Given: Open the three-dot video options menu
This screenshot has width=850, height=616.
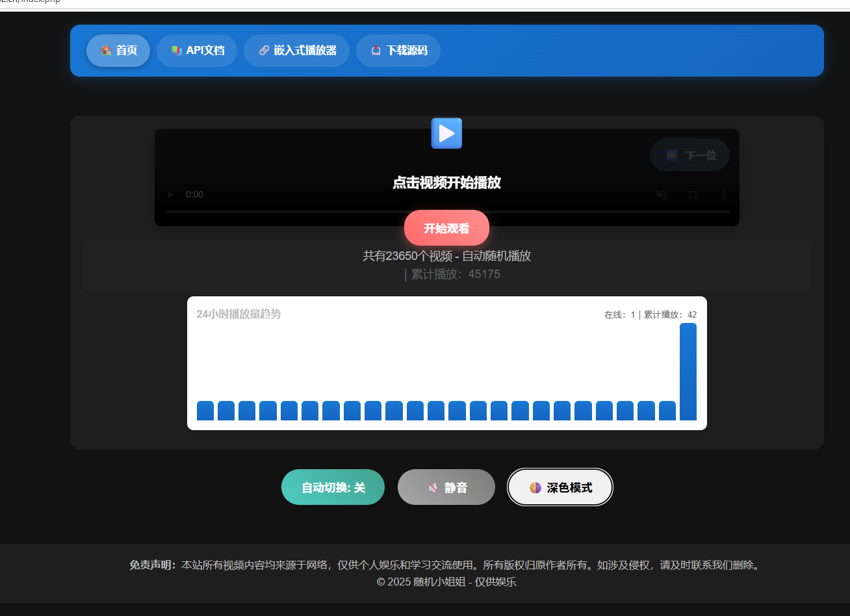Looking at the screenshot, I should click(x=724, y=194).
